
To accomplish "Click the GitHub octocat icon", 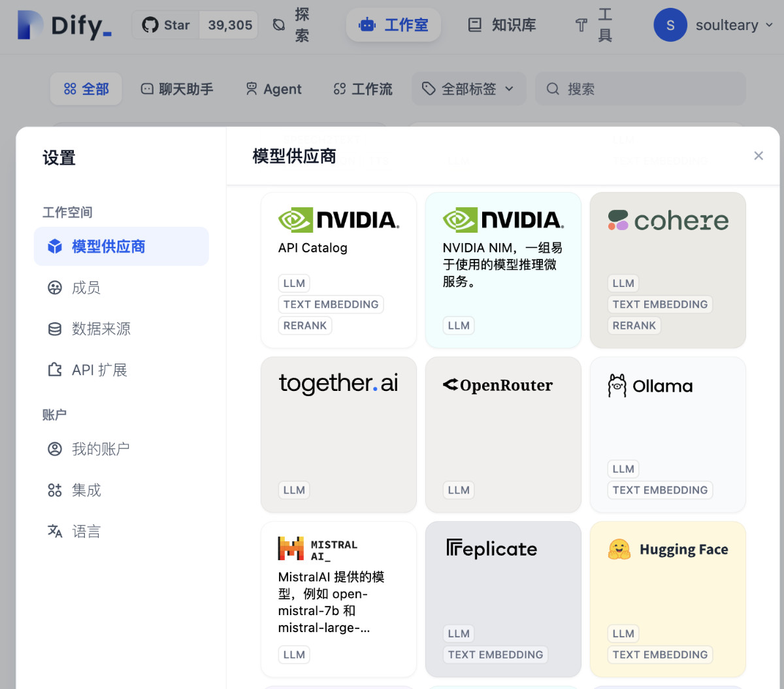I will (x=150, y=25).
